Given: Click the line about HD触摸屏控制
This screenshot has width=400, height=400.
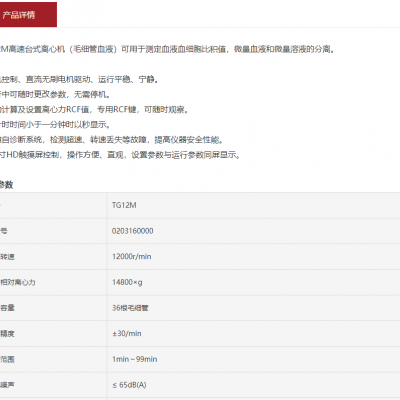Looking at the screenshot, I should pos(120,155).
